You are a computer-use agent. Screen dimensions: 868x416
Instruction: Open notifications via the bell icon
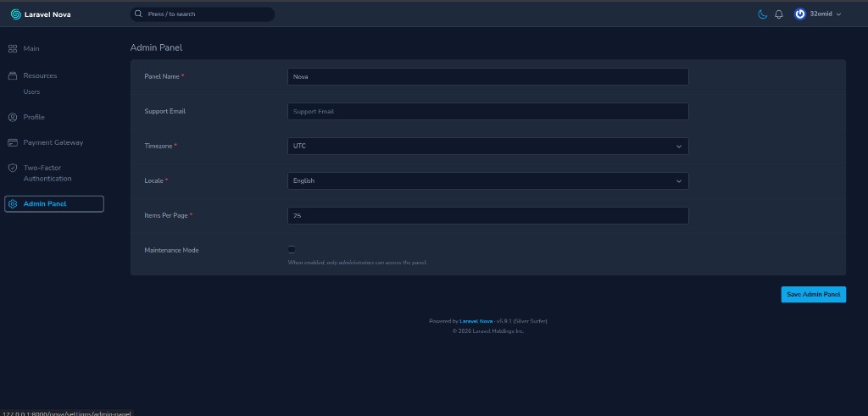[x=779, y=14]
